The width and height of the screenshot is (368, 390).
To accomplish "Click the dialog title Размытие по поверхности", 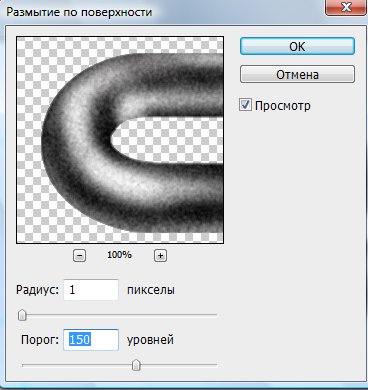I will tap(79, 12).
